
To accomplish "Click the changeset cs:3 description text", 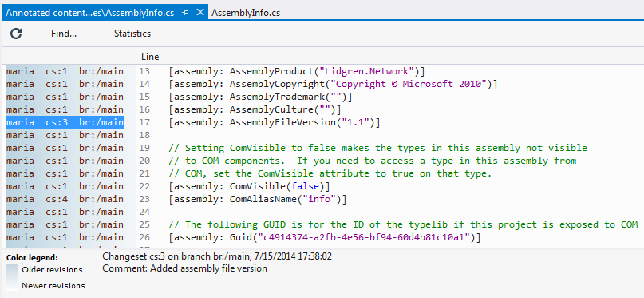I will [x=217, y=256].
